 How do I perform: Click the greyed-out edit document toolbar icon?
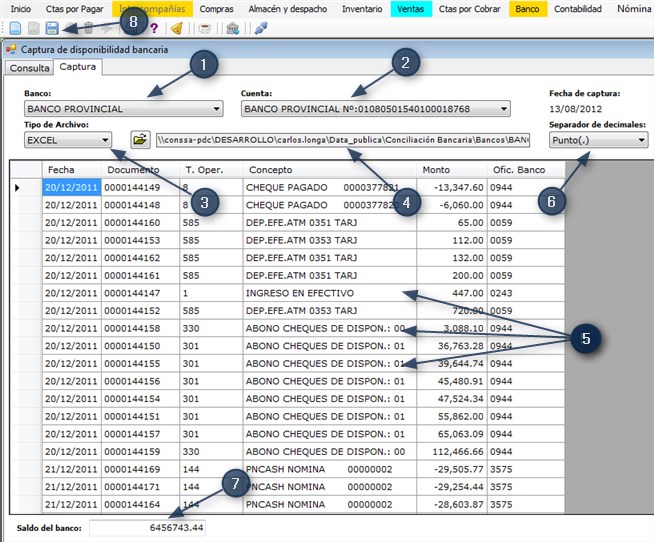33,28
